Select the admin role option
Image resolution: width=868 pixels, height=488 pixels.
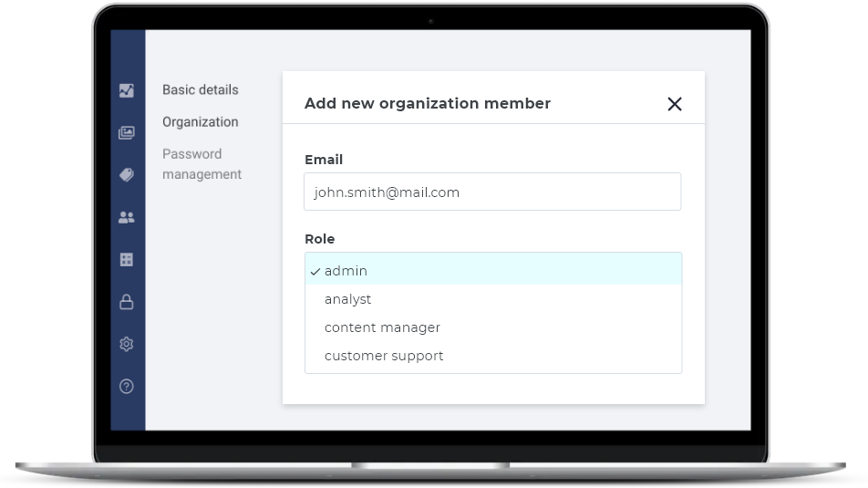(x=346, y=271)
